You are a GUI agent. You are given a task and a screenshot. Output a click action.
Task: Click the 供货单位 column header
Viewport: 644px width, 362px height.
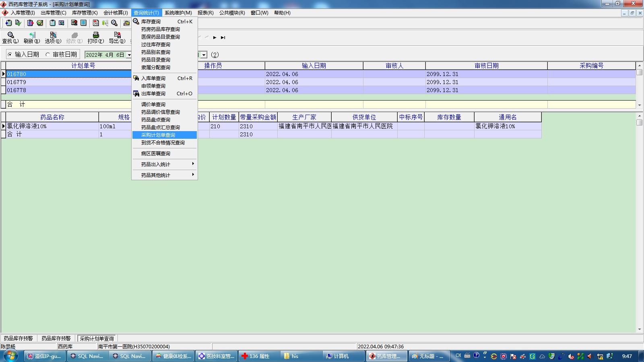click(x=364, y=117)
